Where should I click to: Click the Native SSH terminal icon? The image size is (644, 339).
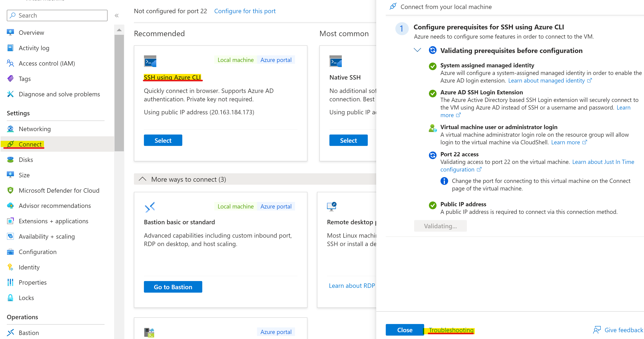tap(336, 61)
